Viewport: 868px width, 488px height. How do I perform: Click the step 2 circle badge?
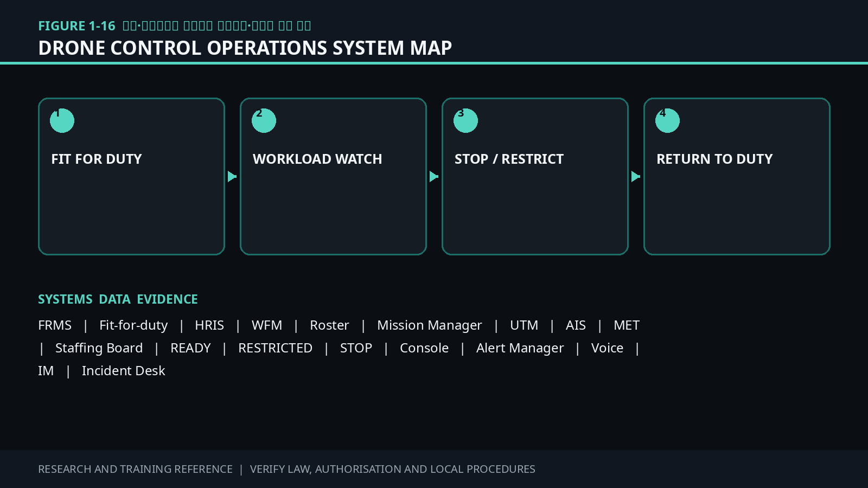264,120
